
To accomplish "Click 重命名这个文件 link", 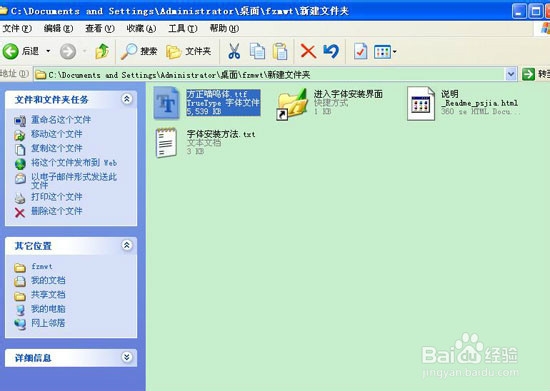I will pyautogui.click(x=61, y=120).
